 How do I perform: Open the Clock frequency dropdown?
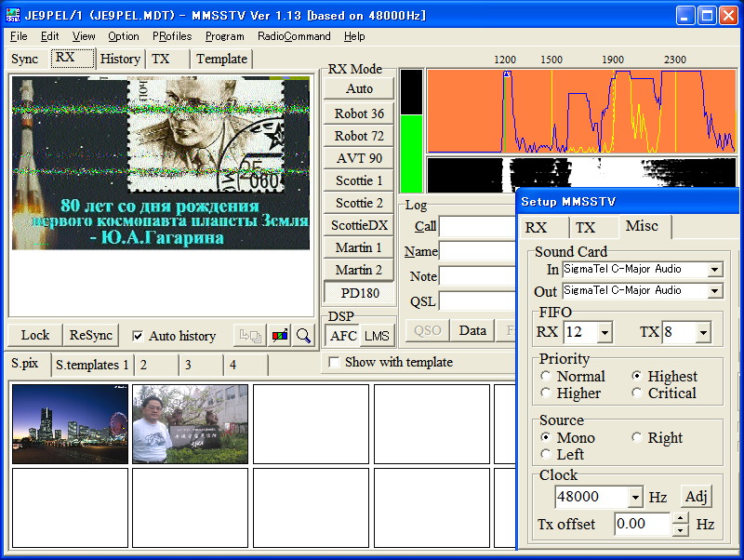[636, 498]
